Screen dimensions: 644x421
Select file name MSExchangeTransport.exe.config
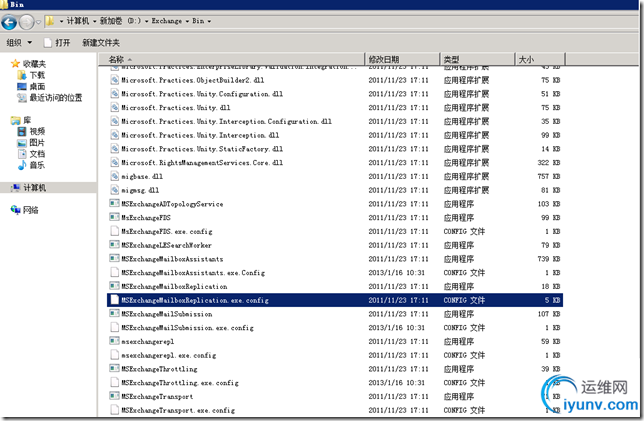178,410
